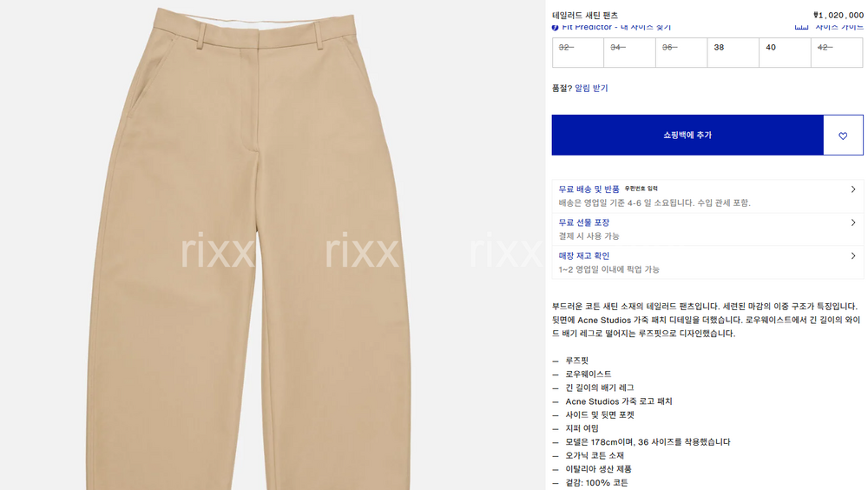Click the 쇼핑백에 추가 button

coord(687,136)
